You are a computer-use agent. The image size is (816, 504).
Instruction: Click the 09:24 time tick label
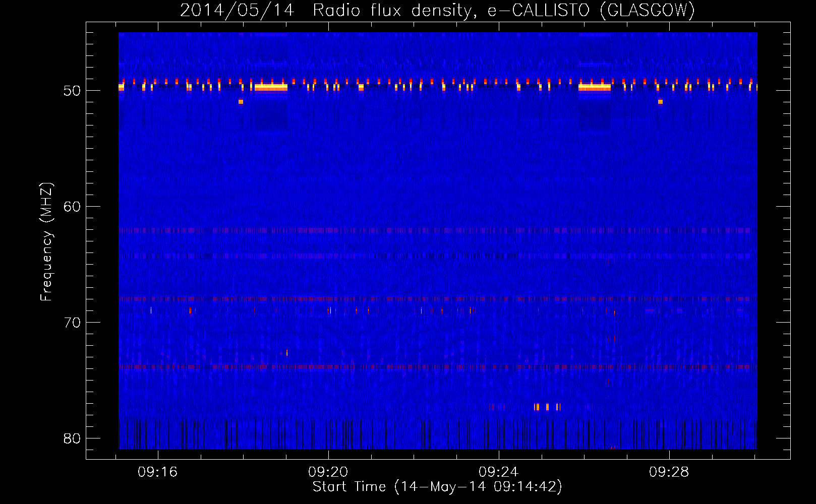[499, 472]
